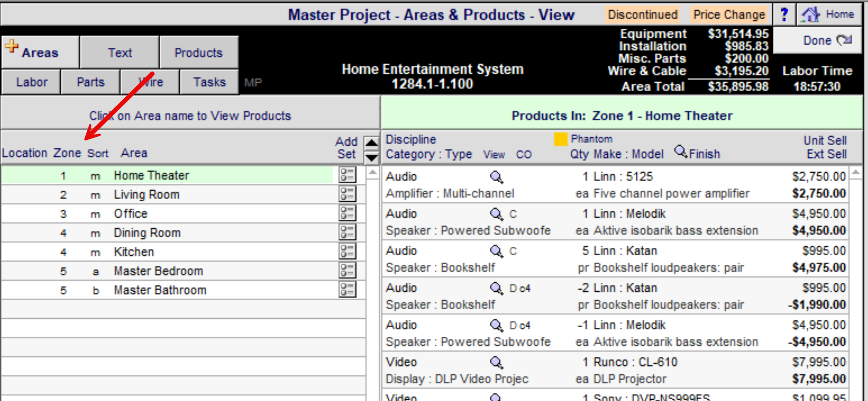Click the Done button
The image size is (868, 401).
(x=818, y=40)
